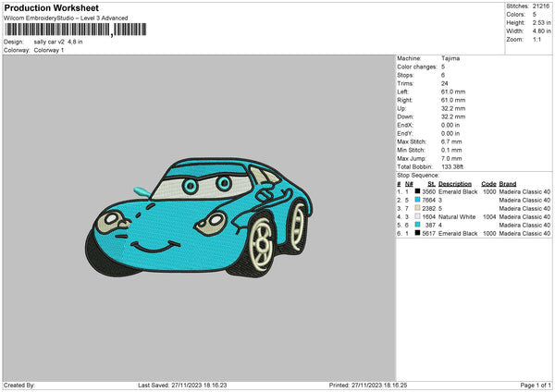Click the Production Worksheet title
The height and width of the screenshot is (392, 555).
point(51,7)
